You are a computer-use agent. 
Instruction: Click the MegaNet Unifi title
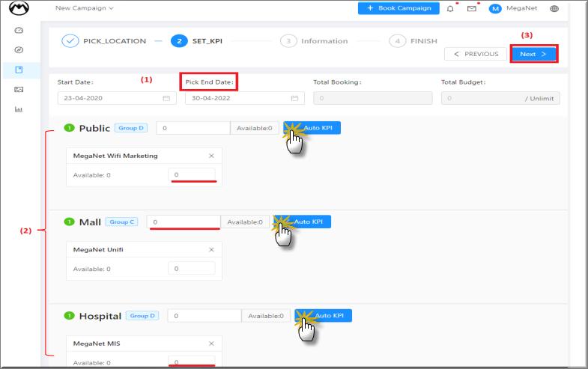(x=98, y=250)
